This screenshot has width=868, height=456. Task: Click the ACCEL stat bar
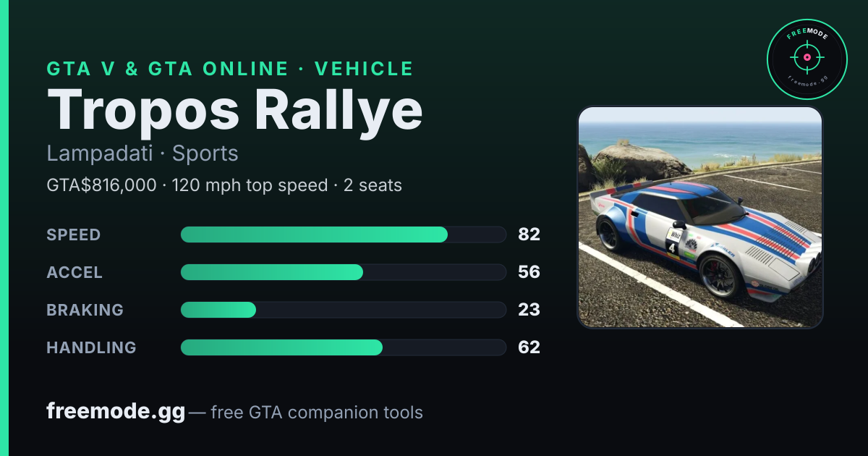343,272
